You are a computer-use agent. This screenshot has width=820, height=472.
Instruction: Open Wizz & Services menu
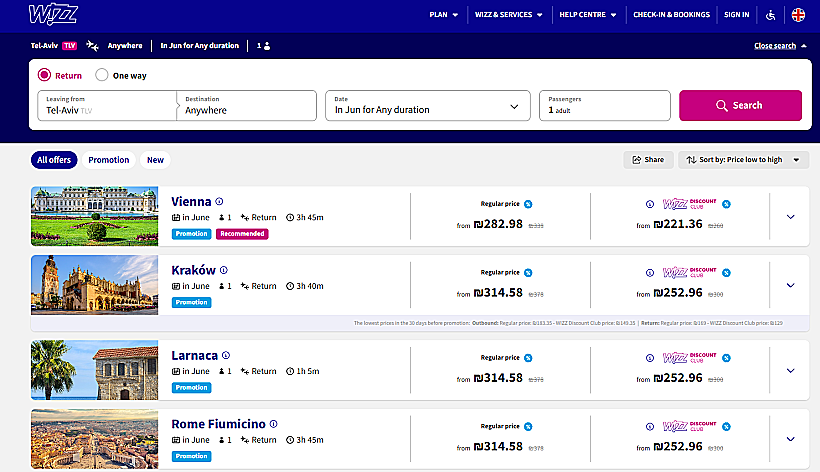coord(509,15)
